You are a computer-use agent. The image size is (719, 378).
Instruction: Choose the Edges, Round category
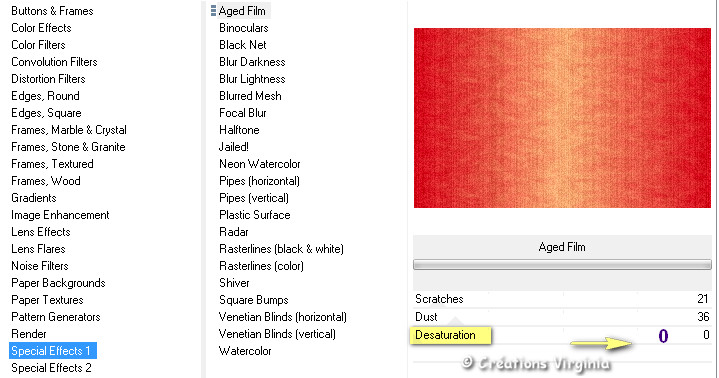pos(45,96)
